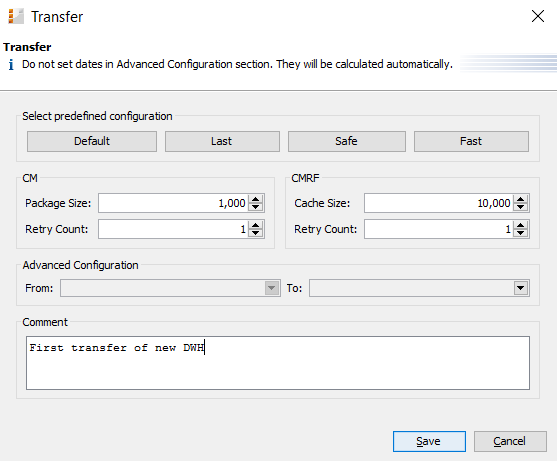Open the From date dropdown
This screenshot has width=557, height=461.
(x=272, y=288)
